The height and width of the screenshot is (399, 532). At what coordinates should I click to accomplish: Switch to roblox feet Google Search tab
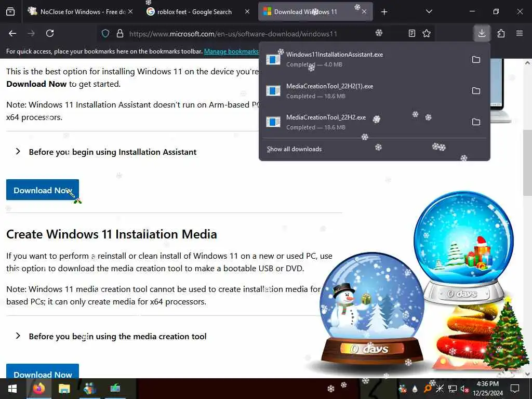tap(198, 12)
